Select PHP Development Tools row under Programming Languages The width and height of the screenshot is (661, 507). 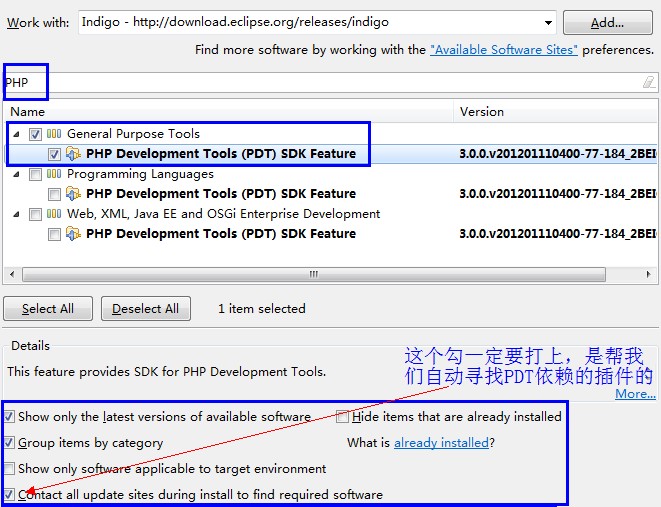221,194
